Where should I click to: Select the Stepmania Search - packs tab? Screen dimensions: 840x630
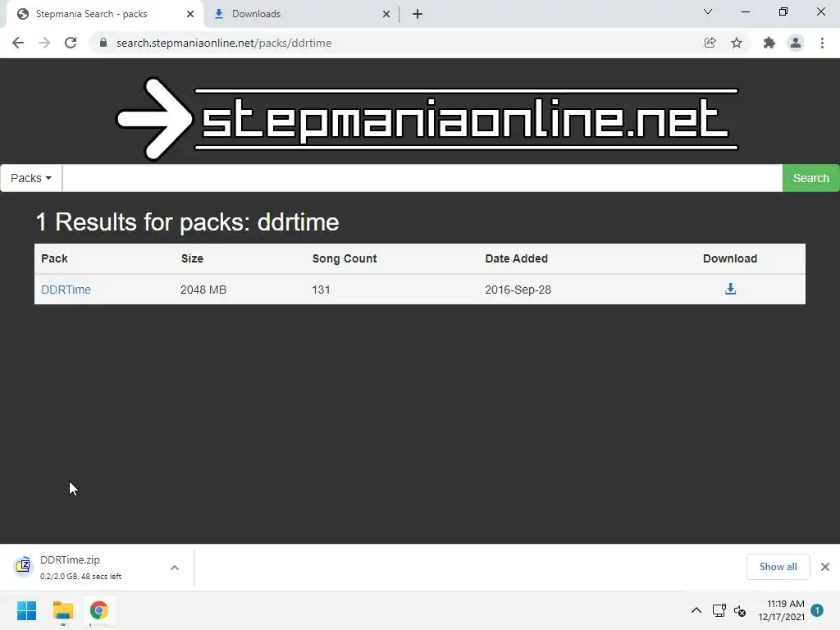105,14
